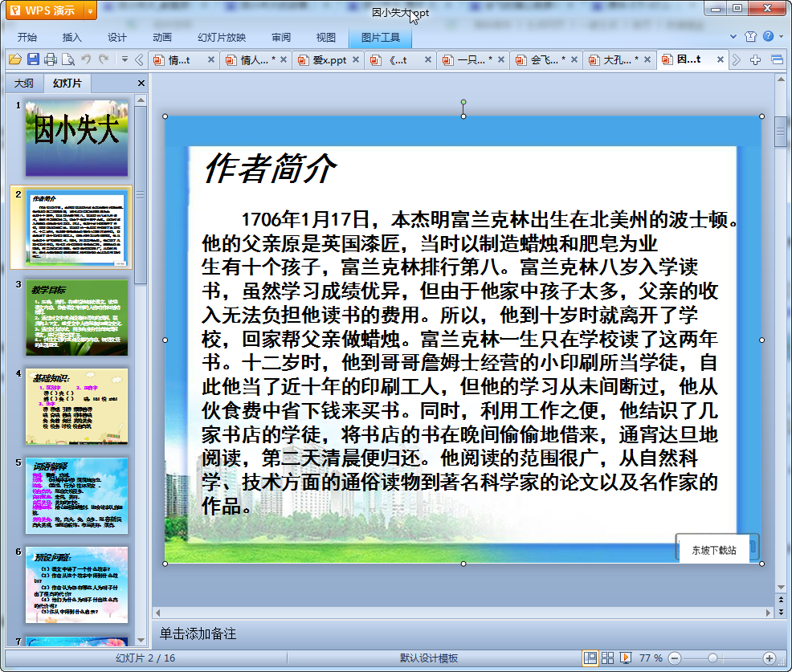This screenshot has height=672, width=792.
Task: Collapse the ribbon with the chevron arrow
Action: 733,36
